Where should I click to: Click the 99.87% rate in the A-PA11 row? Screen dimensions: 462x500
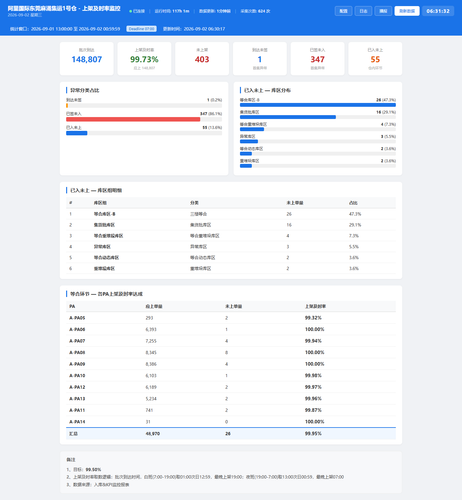[x=313, y=410]
